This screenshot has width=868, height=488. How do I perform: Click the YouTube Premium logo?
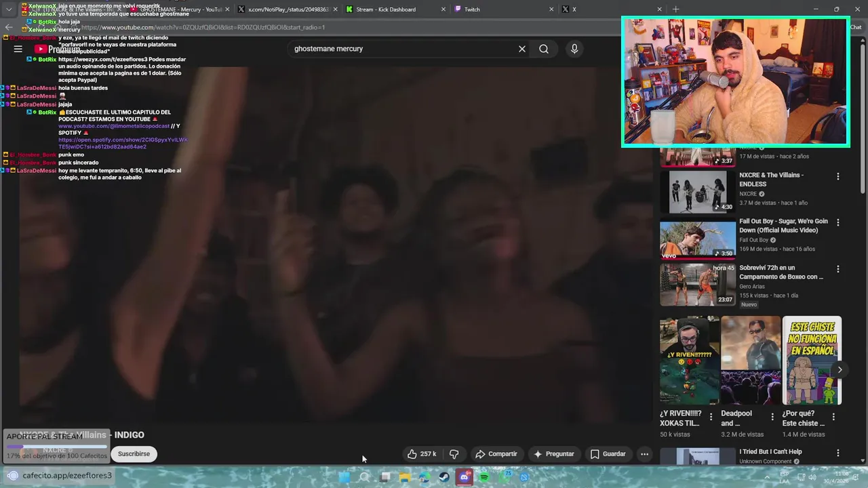tap(58, 49)
